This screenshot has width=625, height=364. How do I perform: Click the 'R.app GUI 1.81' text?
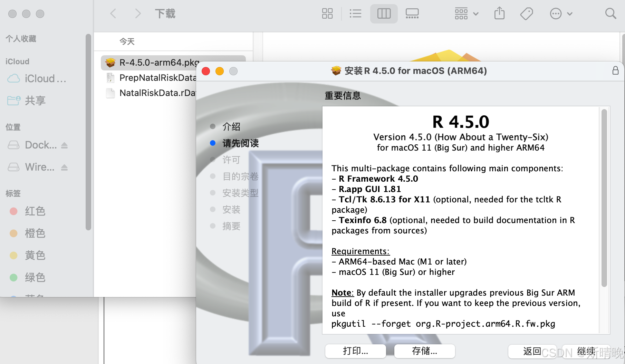[x=370, y=189]
